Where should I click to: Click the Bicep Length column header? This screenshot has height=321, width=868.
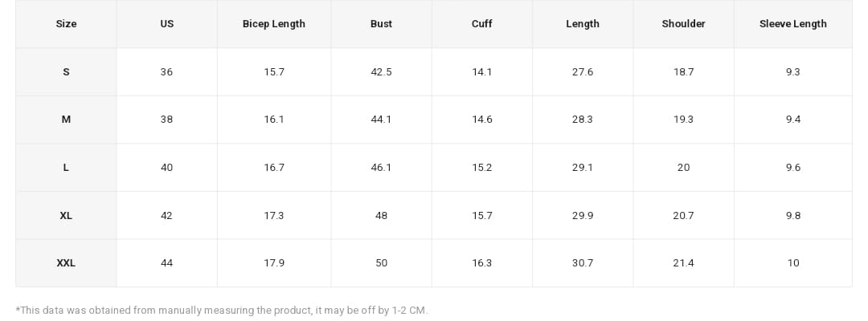[x=273, y=24]
